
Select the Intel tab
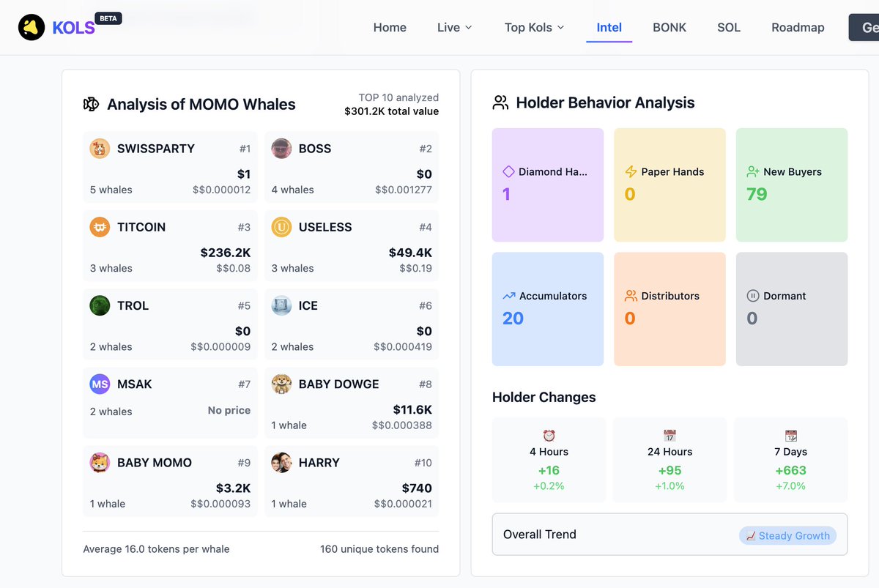(609, 27)
